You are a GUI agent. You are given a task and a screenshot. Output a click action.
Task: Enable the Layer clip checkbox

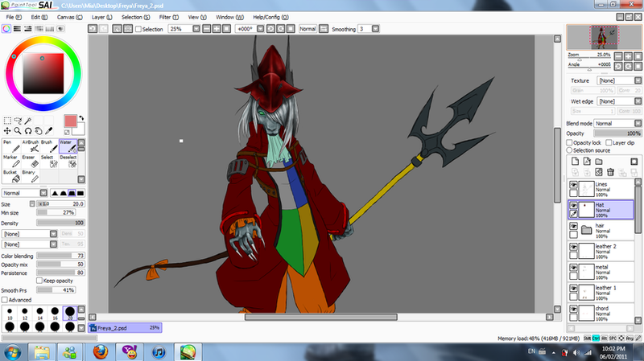click(x=609, y=142)
